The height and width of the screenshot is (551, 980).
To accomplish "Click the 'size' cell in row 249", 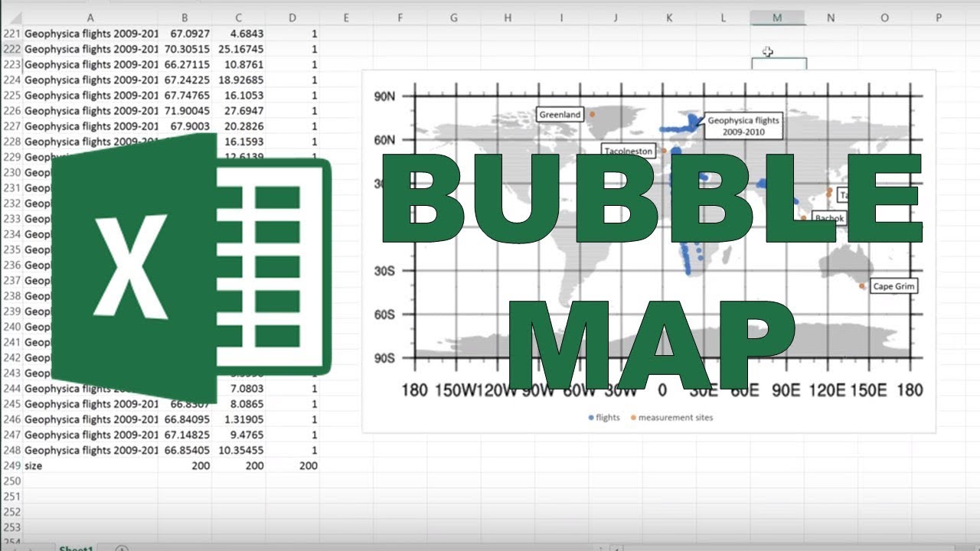I will pos(91,465).
